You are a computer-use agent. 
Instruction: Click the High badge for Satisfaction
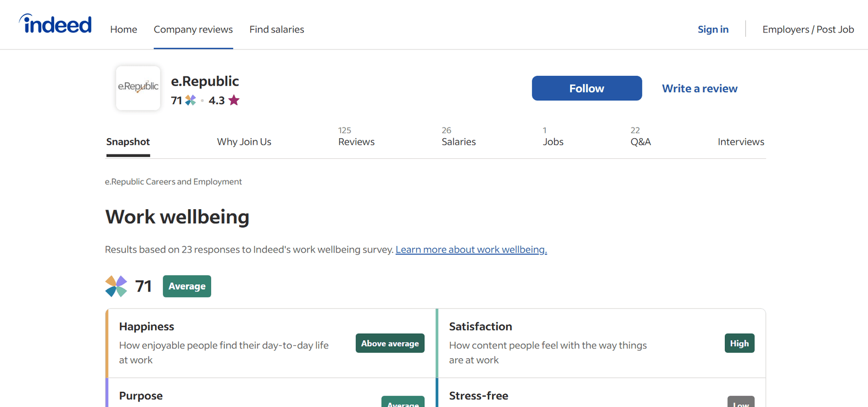tap(739, 344)
